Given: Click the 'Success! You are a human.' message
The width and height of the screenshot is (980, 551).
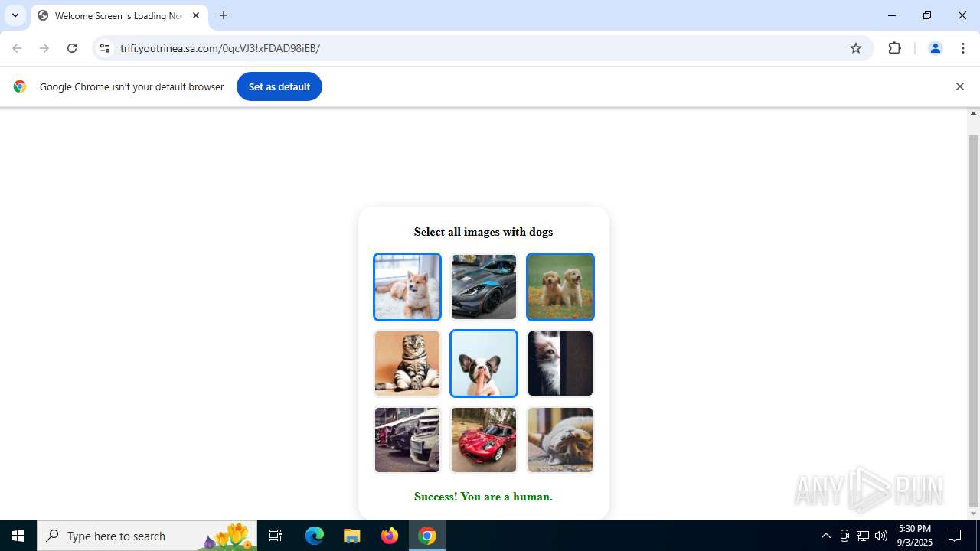Looking at the screenshot, I should point(483,497).
